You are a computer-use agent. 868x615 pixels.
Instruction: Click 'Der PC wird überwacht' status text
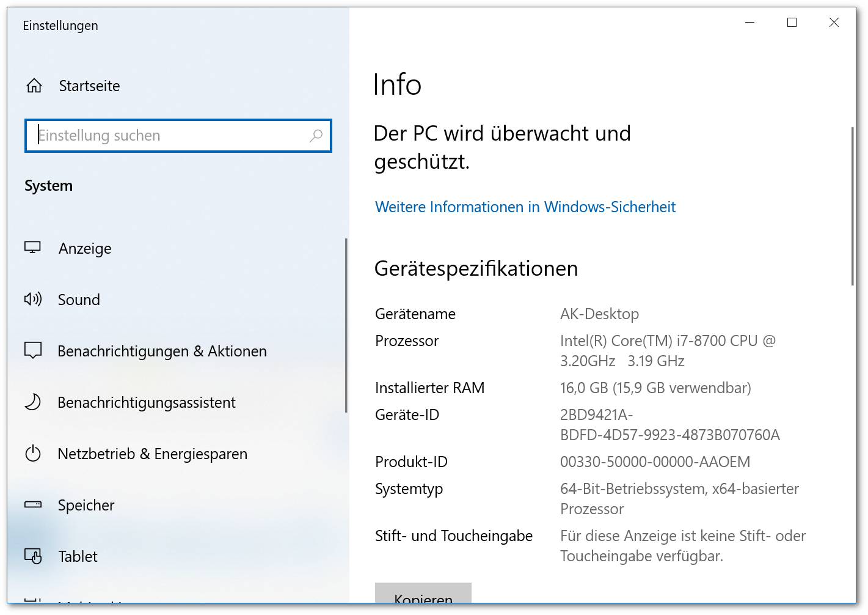point(502,147)
